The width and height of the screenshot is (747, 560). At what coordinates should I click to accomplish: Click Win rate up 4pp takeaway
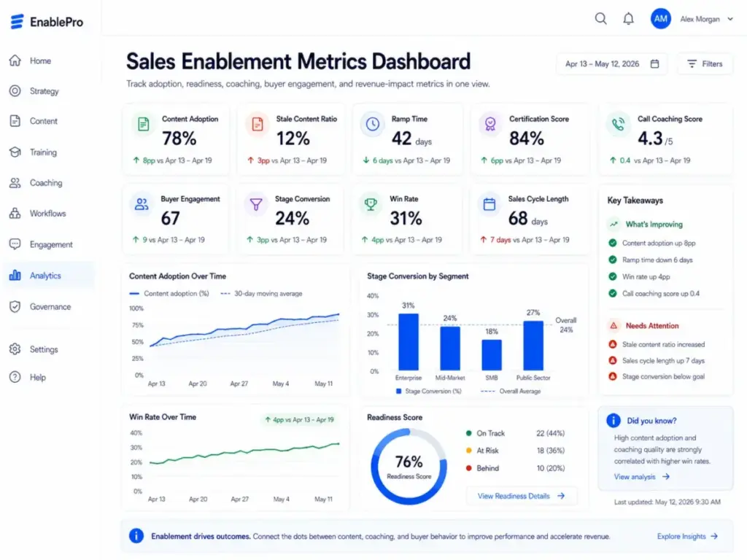(639, 276)
